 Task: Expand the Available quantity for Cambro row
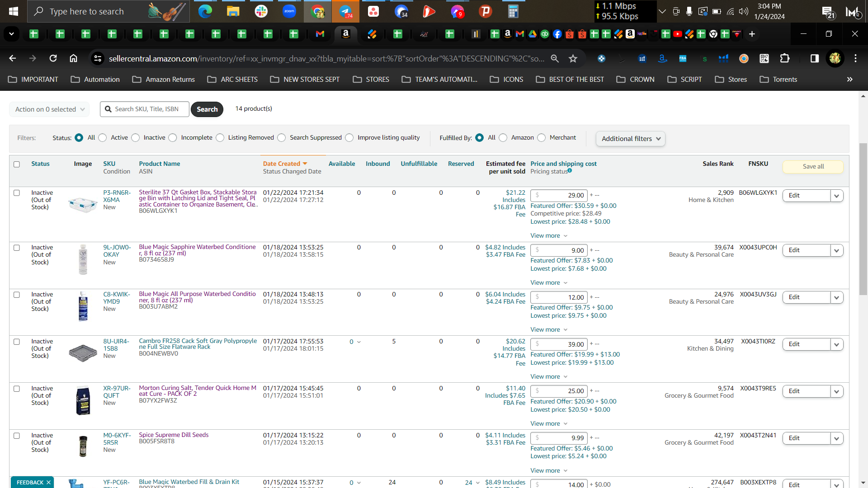point(355,342)
